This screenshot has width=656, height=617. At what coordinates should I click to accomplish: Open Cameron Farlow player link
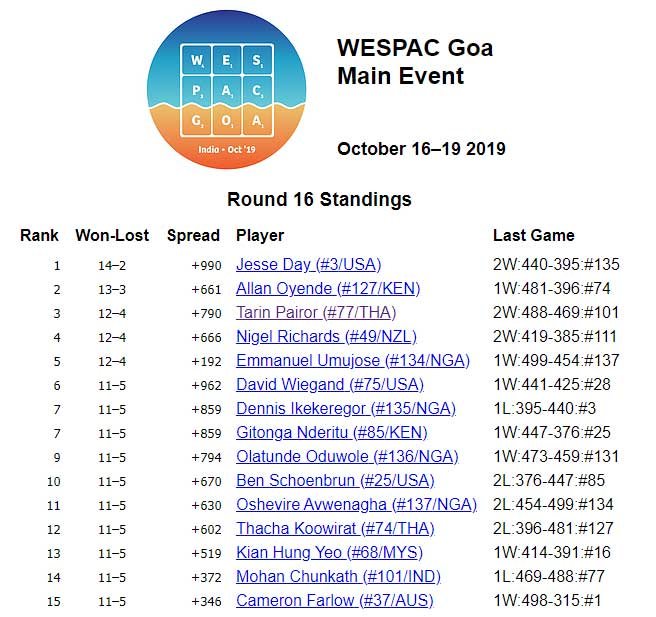(x=335, y=601)
